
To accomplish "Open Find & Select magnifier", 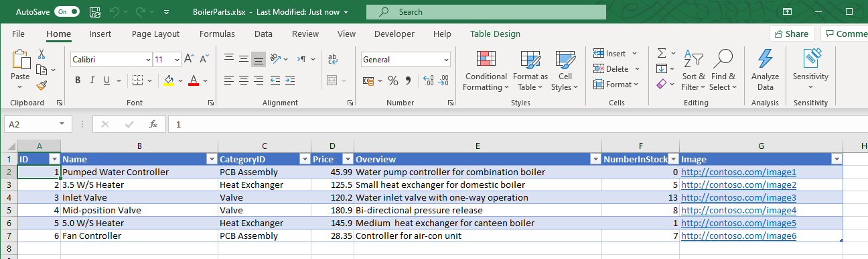I will click(x=723, y=70).
